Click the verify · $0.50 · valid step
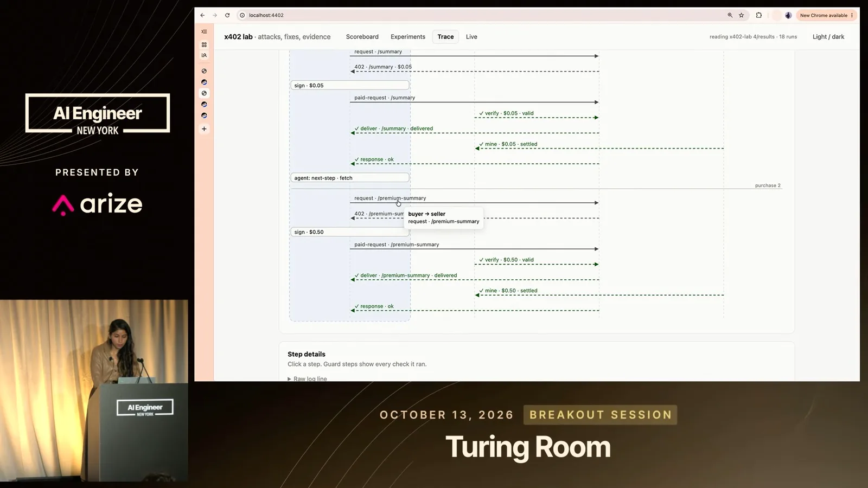 point(537,261)
